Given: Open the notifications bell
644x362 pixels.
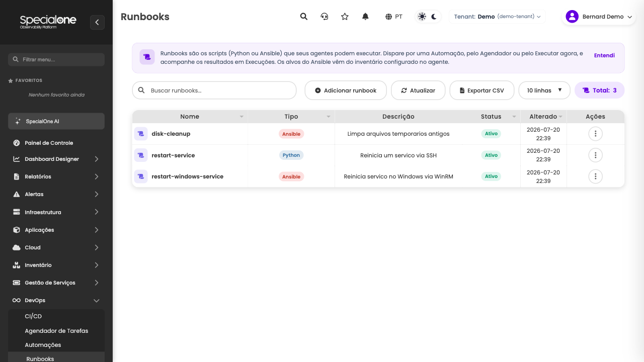Looking at the screenshot, I should point(366,17).
